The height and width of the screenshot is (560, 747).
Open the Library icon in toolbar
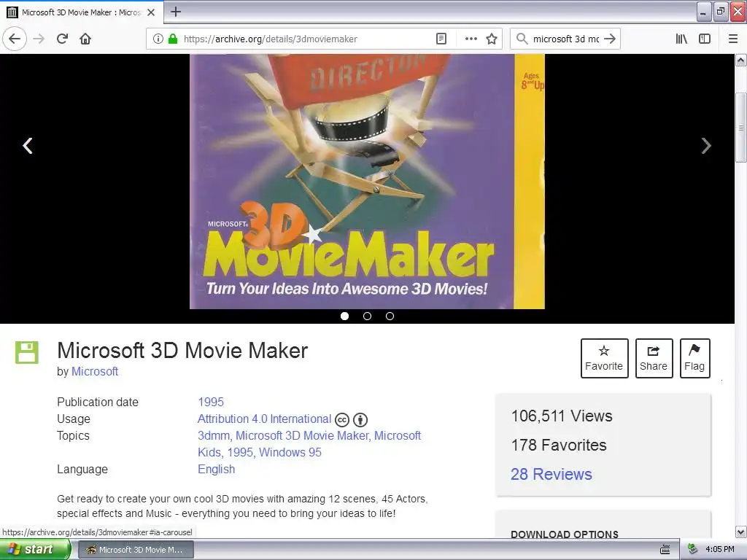681,39
